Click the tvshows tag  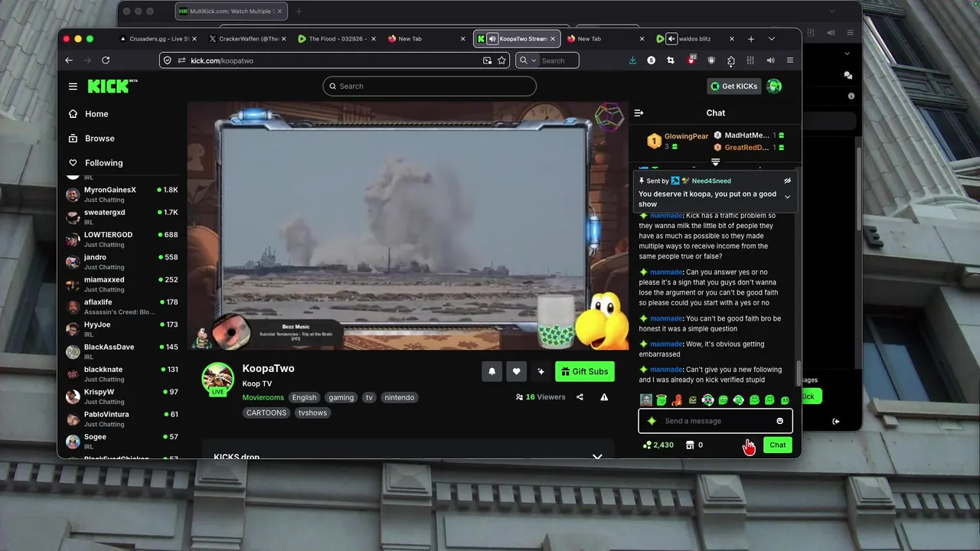coord(312,413)
